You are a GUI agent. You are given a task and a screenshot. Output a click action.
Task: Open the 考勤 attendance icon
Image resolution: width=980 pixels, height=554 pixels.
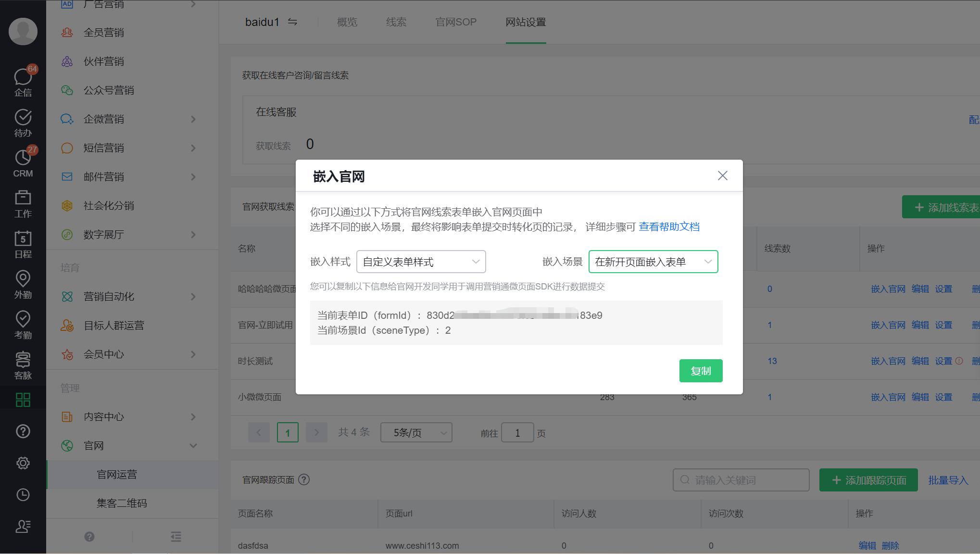[x=23, y=323]
